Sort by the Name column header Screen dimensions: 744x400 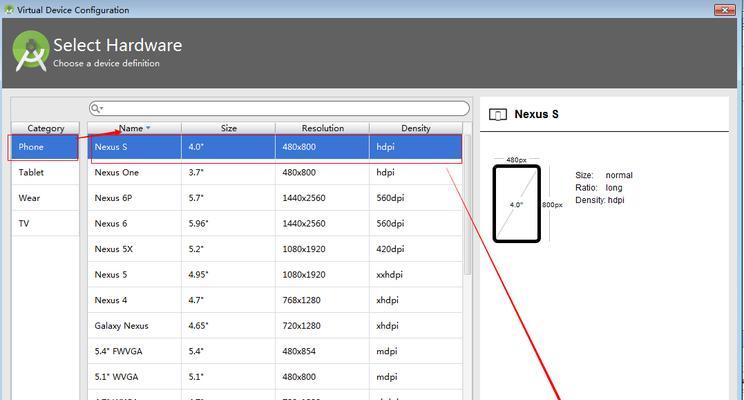coord(134,128)
